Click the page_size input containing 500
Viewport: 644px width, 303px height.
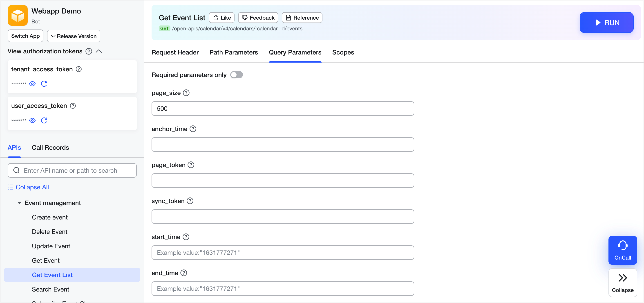tap(283, 109)
